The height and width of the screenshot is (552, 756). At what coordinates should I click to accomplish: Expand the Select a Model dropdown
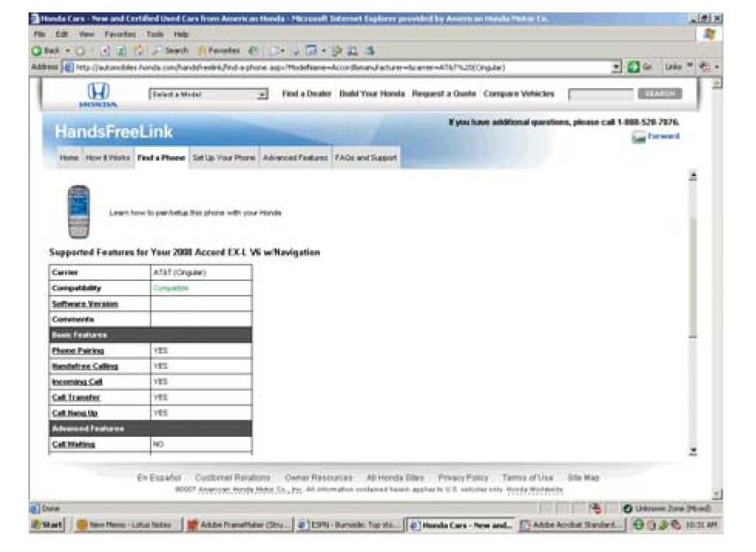pyautogui.click(x=262, y=93)
